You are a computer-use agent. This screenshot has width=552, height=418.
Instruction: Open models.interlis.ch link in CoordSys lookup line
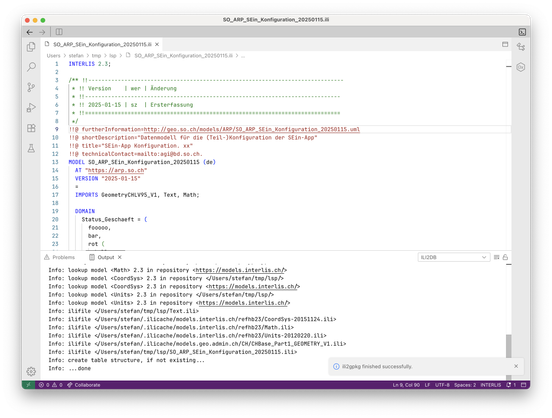[252, 287]
